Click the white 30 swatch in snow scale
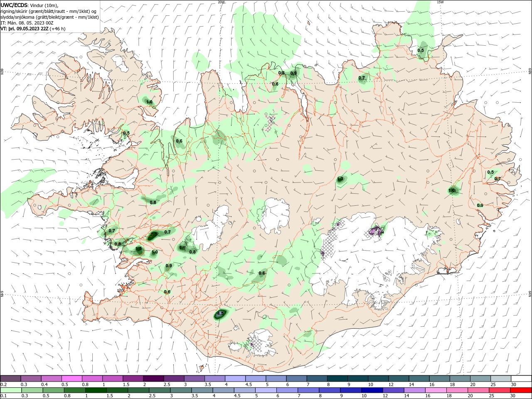Image resolution: width=532 pixels, height=399 pixels. (x=521, y=379)
